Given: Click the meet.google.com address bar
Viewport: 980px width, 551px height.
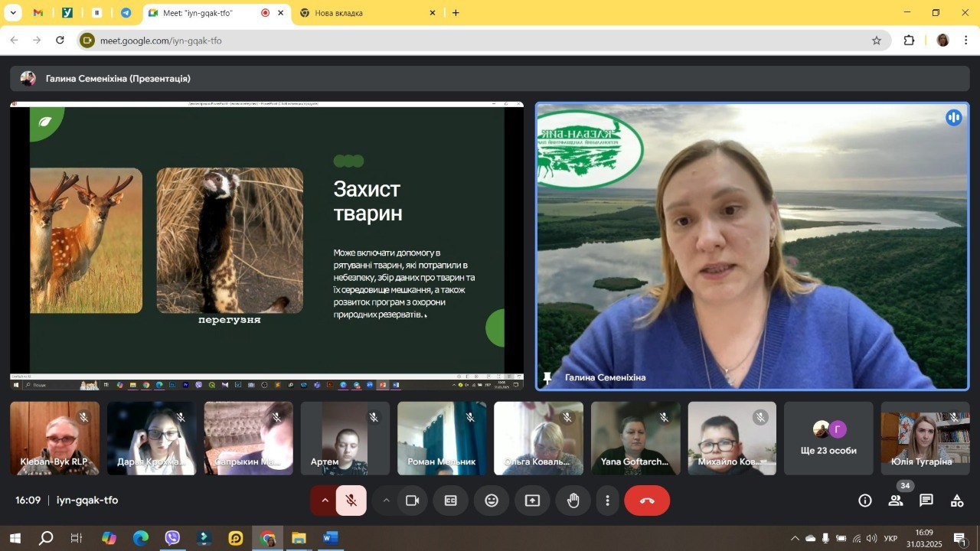Looking at the screenshot, I should tap(459, 41).
